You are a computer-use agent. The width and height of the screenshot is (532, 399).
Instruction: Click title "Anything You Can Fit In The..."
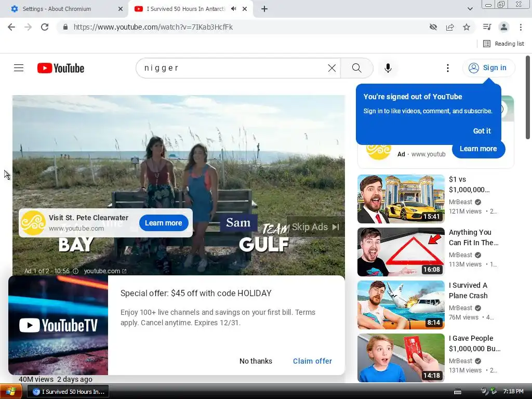click(474, 237)
